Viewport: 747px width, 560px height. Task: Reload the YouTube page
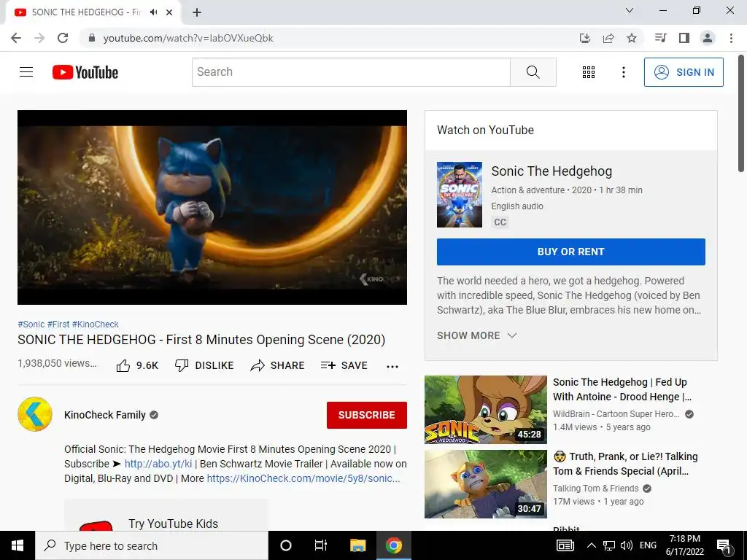click(x=63, y=38)
